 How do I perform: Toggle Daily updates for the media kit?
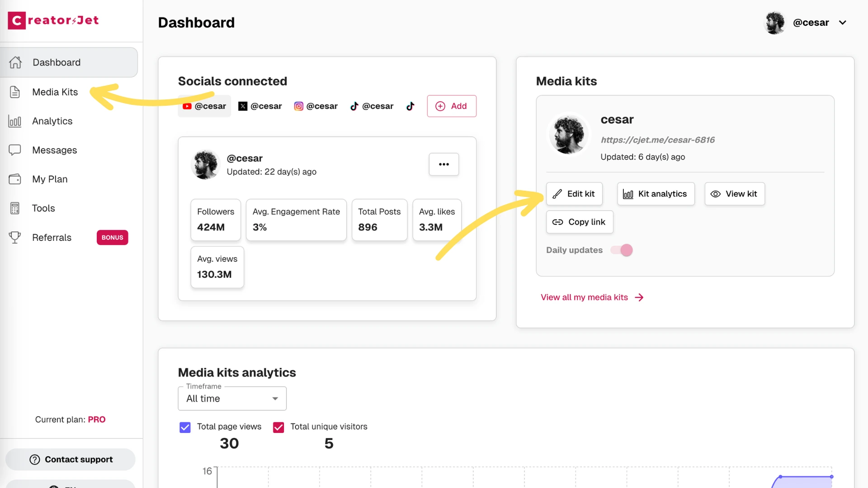pos(622,250)
